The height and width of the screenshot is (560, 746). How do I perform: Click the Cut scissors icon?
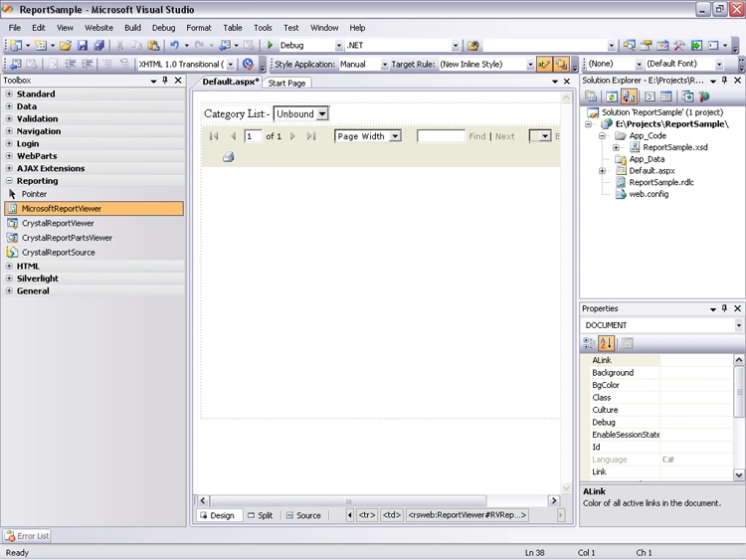click(x=120, y=45)
